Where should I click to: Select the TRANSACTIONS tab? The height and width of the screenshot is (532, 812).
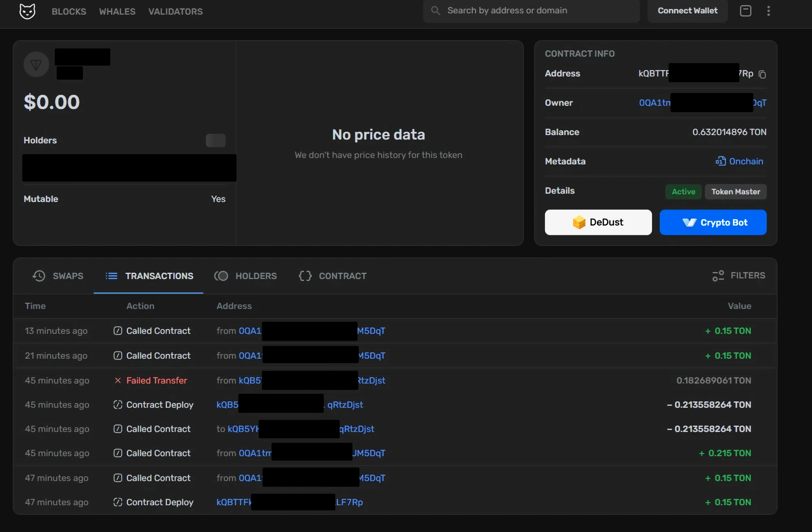[149, 276]
